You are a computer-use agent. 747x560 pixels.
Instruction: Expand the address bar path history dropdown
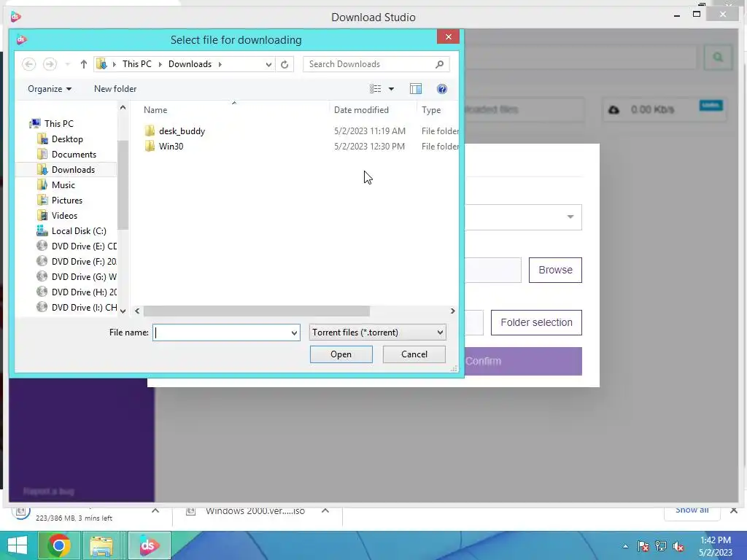[x=268, y=64]
